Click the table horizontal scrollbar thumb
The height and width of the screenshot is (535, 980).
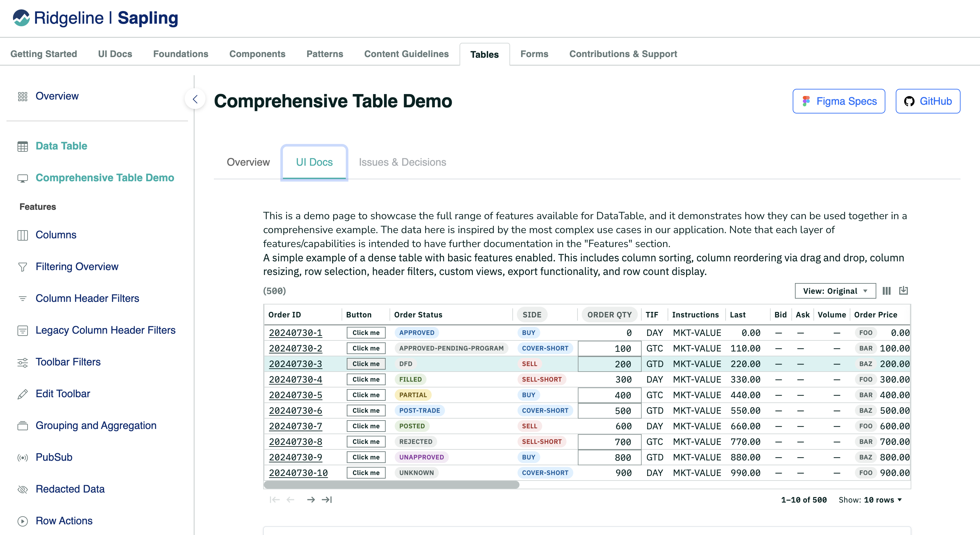click(391, 485)
